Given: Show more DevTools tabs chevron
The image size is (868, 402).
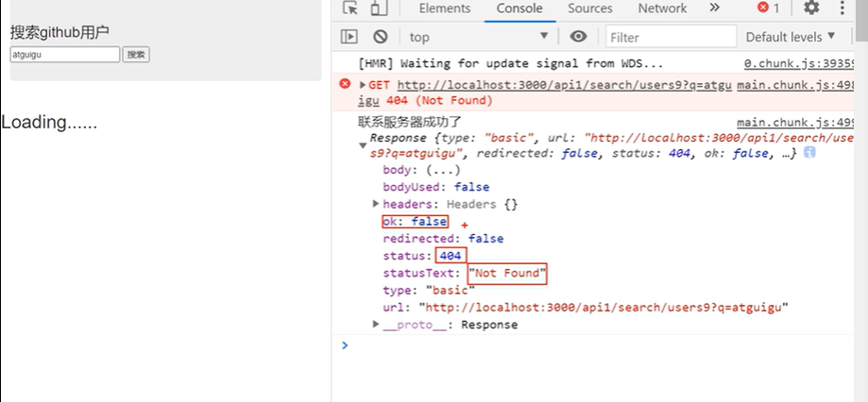Looking at the screenshot, I should pyautogui.click(x=715, y=8).
